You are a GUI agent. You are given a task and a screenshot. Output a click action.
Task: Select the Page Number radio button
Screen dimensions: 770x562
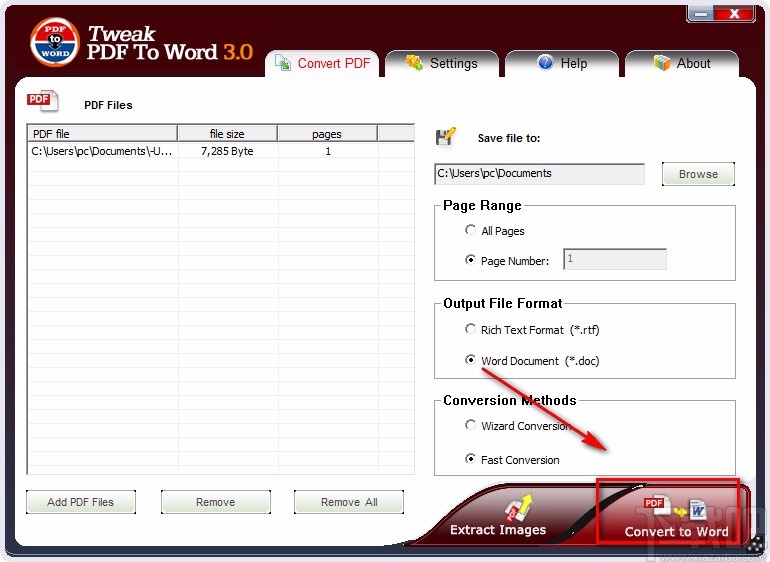(470, 260)
